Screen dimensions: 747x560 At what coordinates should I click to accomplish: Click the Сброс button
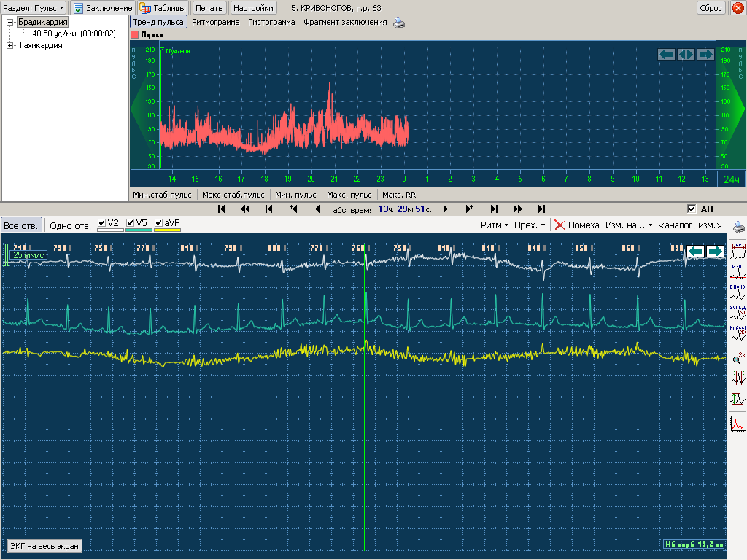click(x=711, y=8)
